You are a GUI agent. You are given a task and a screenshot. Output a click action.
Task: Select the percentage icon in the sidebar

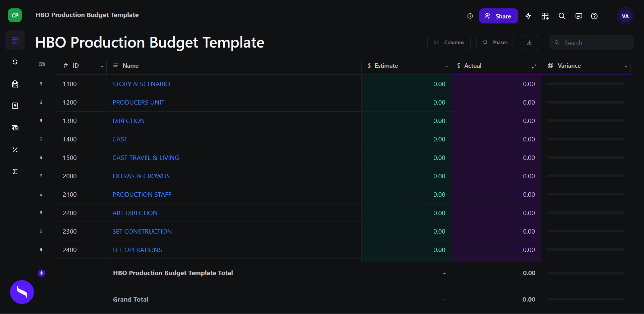[x=15, y=150]
